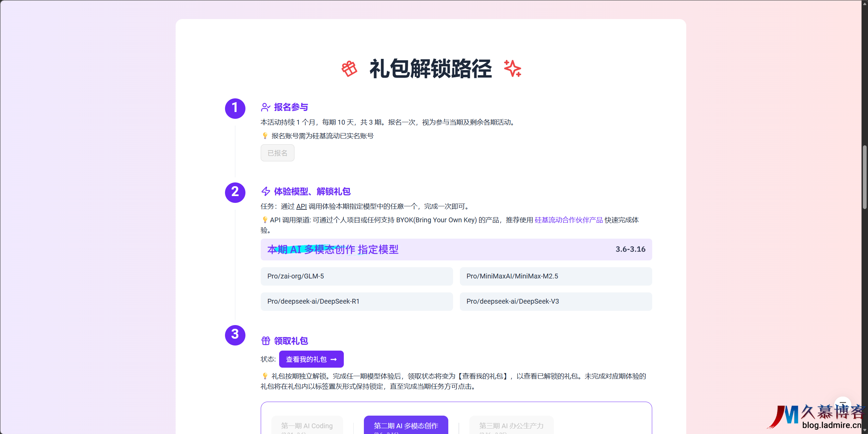Click the red gift box icon beside title
The height and width of the screenshot is (434, 868).
[349, 69]
